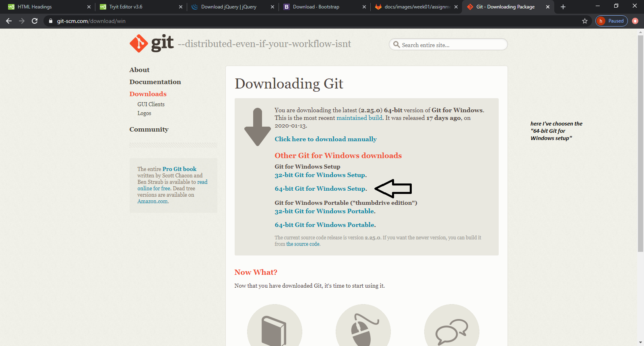Open the Paused profile button
644x346 pixels.
[x=611, y=21]
